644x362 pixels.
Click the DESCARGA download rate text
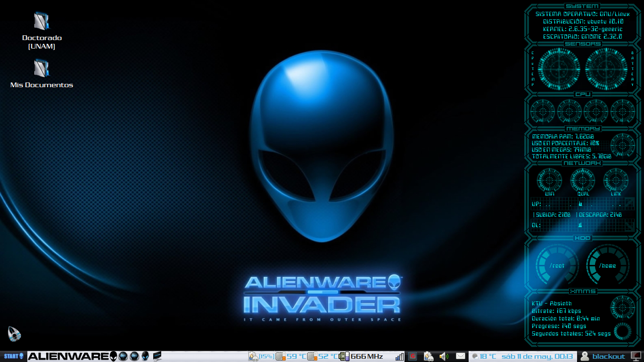coord(601,214)
